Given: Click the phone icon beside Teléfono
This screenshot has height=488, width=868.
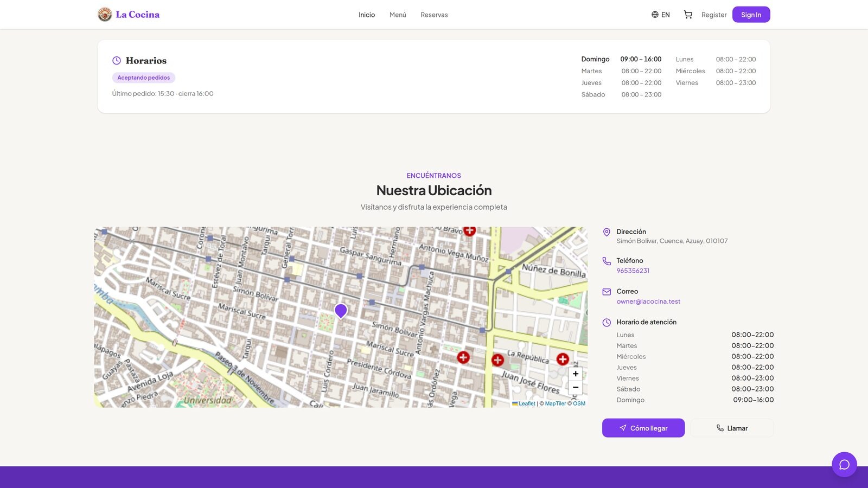Looking at the screenshot, I should [x=607, y=261].
